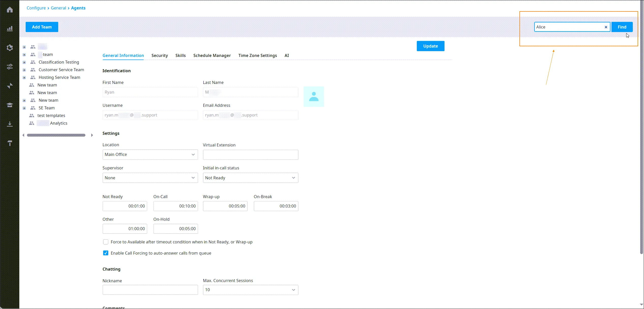This screenshot has height=309, width=644.
Task: Open the sliders settings icon in sidebar
Action: tap(10, 67)
